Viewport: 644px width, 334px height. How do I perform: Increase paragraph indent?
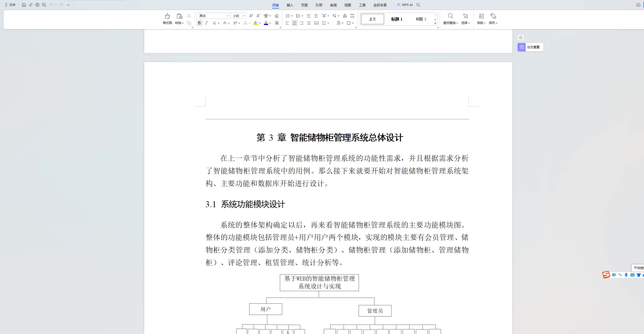(316, 16)
